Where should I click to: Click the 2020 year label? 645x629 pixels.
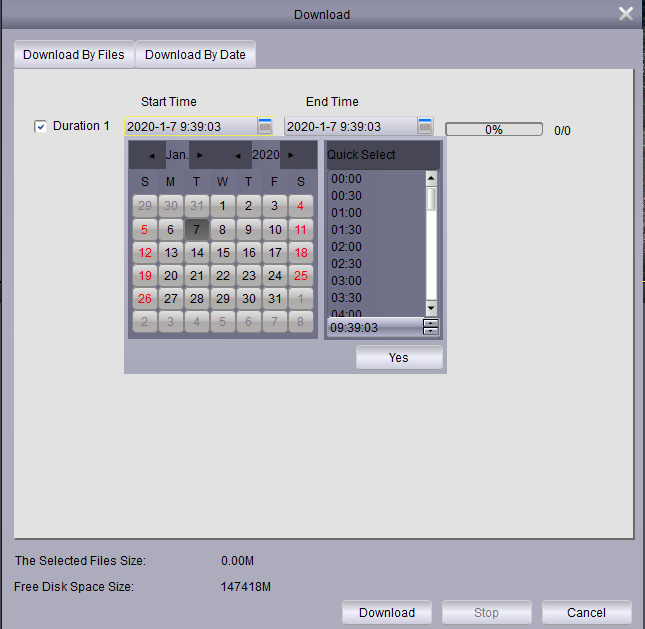click(x=266, y=155)
